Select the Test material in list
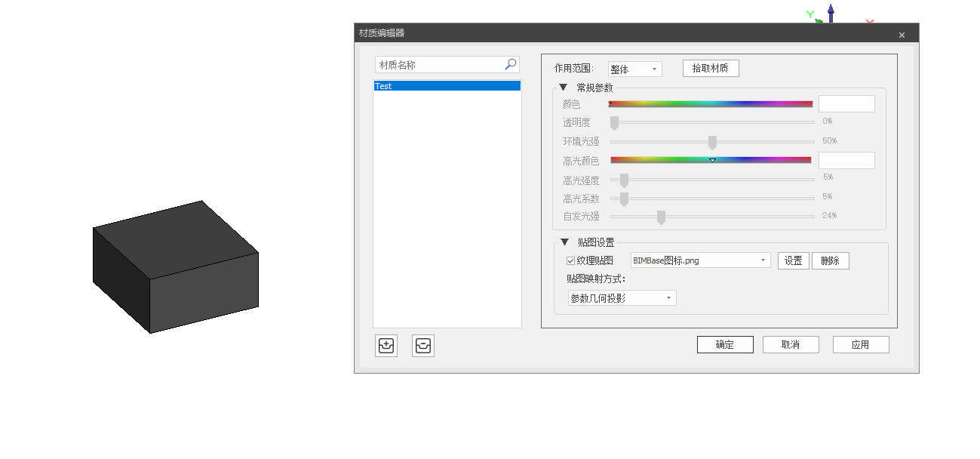Image resolution: width=980 pixels, height=459 pixels. (x=447, y=86)
